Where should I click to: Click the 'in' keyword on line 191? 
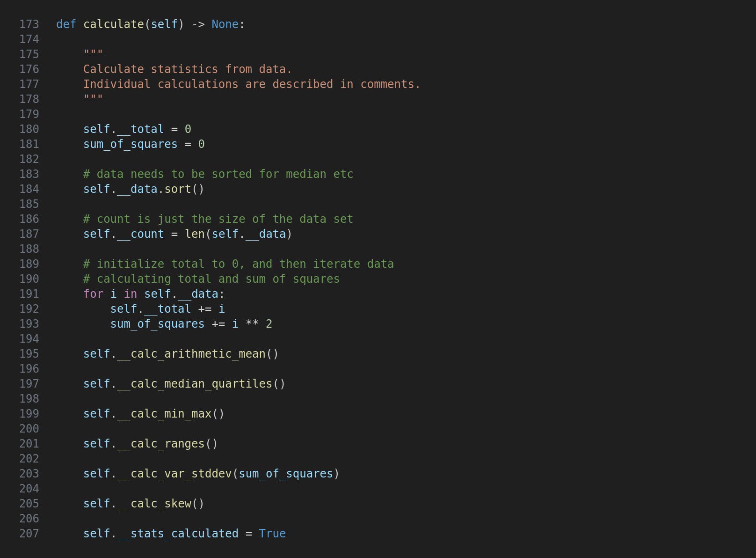tap(131, 294)
